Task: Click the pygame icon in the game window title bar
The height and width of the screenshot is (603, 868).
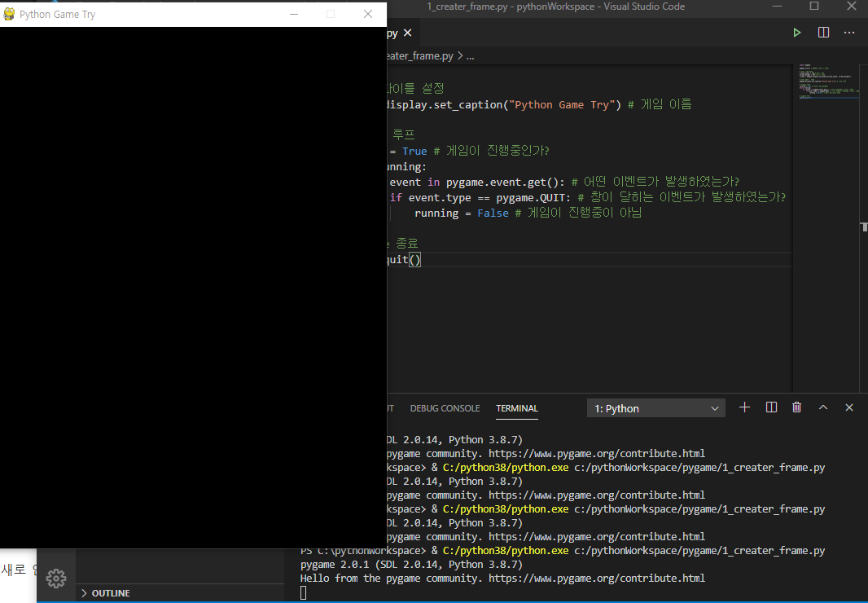Action: [9, 14]
